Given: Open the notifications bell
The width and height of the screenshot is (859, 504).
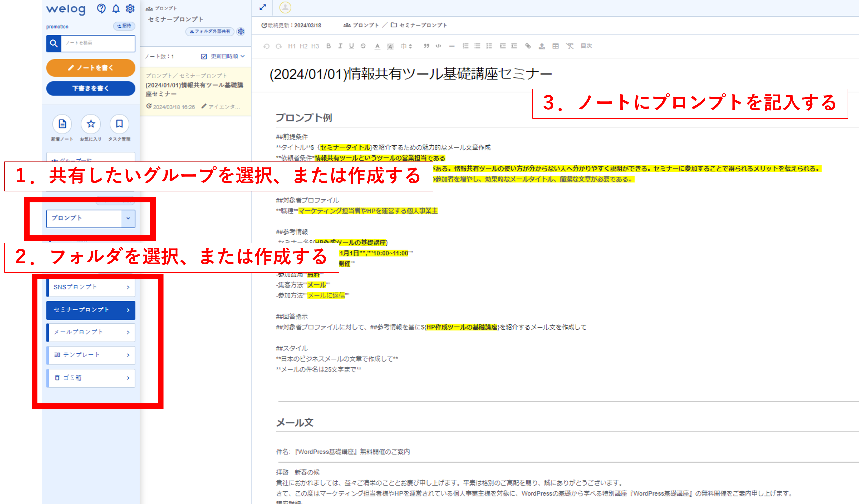Looking at the screenshot, I should pyautogui.click(x=116, y=9).
